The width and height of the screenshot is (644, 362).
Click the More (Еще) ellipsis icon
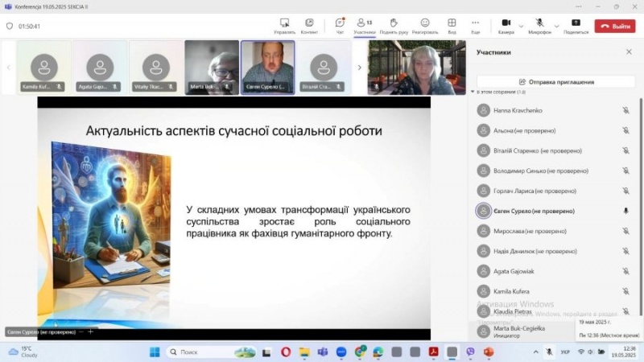coord(476,25)
